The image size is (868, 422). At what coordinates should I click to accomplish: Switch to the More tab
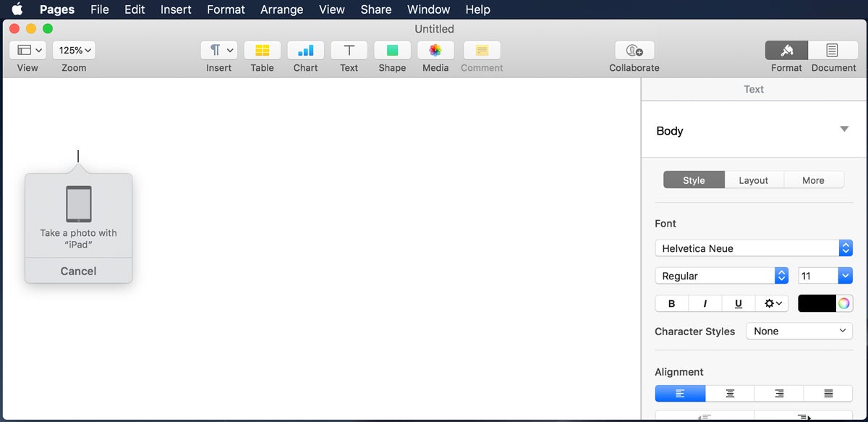tap(813, 180)
